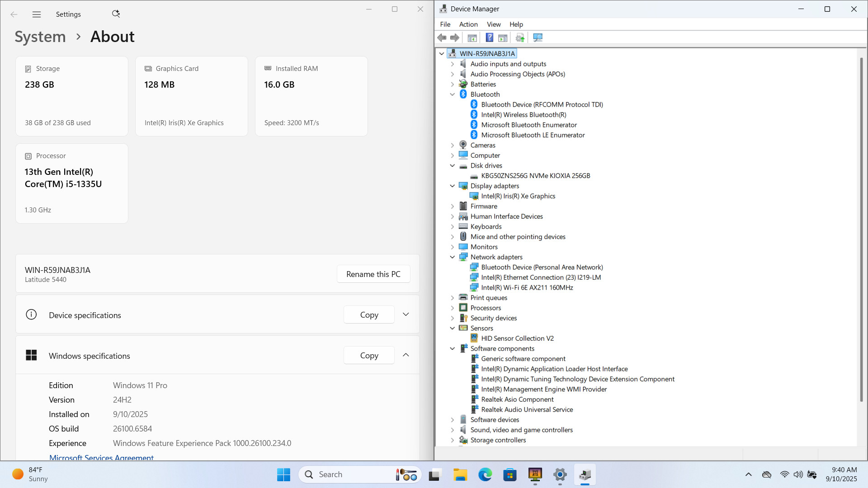Click the info icon beside Device specifications
Screen dimensions: 868x488
[31, 314]
